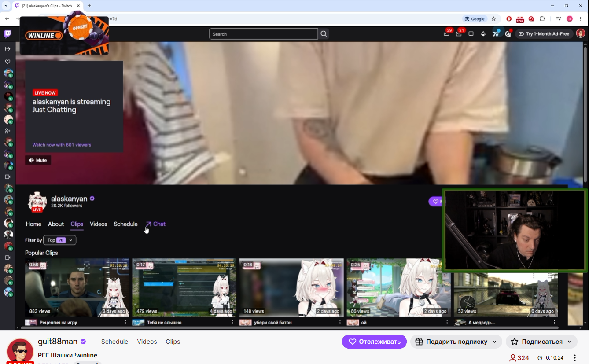Open guit88man's Schedule link
The height and width of the screenshot is (364, 589).
(114, 342)
